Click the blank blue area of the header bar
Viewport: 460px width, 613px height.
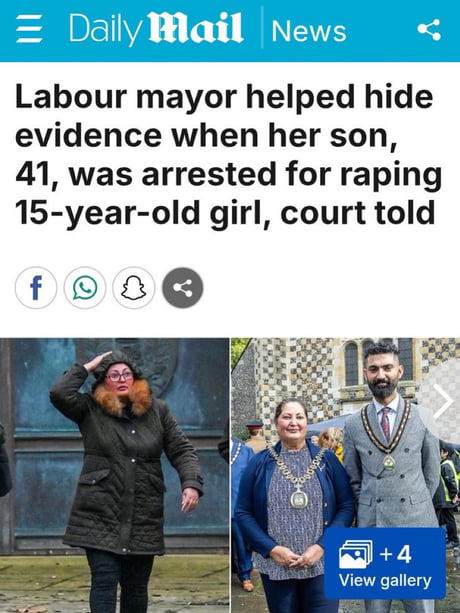tap(381, 30)
